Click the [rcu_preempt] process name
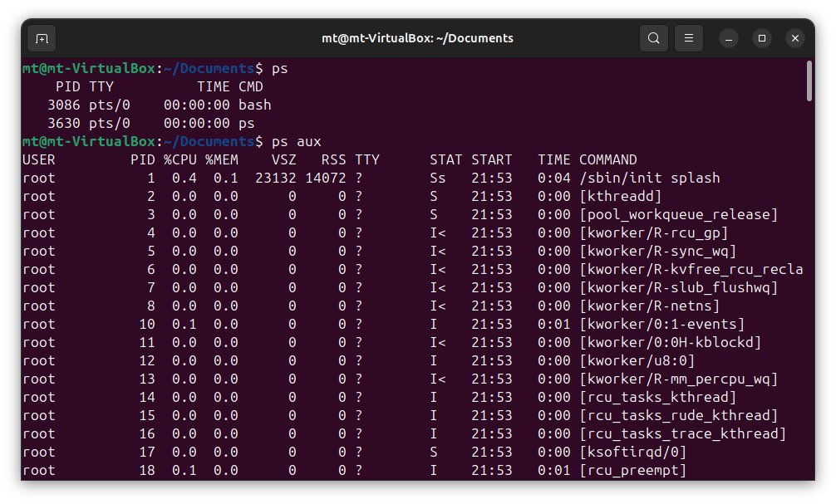This screenshot has width=836, height=504. point(632,470)
